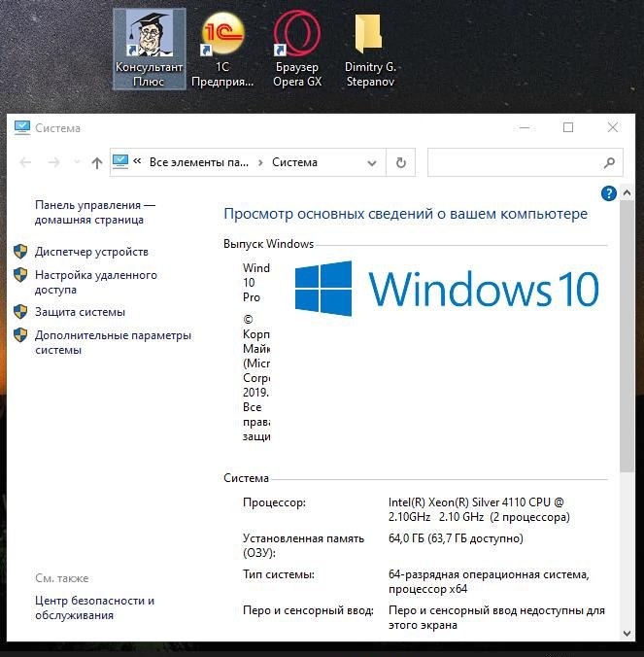The height and width of the screenshot is (657, 644).
Task: Expand the arrow after 'Все элементы па...'
Action: click(260, 162)
